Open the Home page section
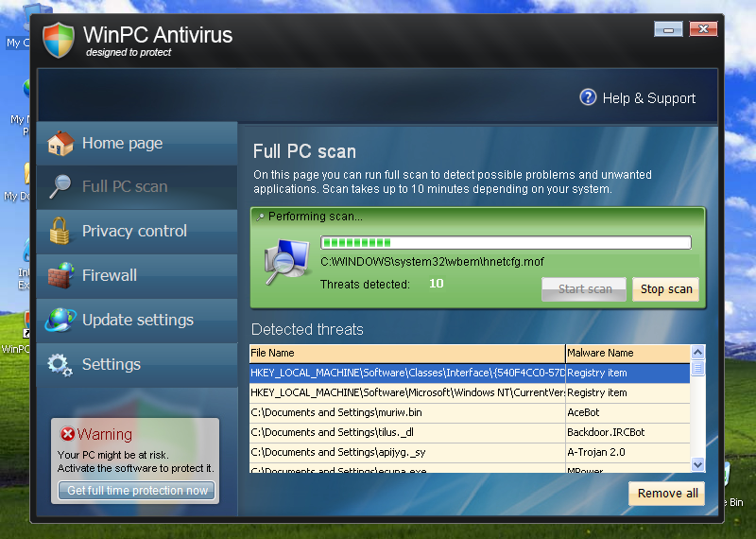 coord(137,144)
